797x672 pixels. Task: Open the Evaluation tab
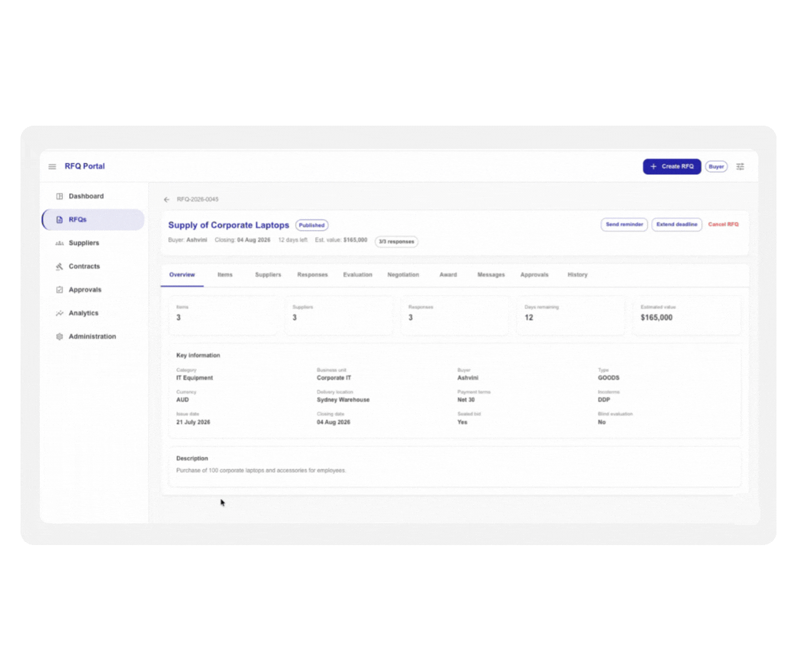(357, 275)
